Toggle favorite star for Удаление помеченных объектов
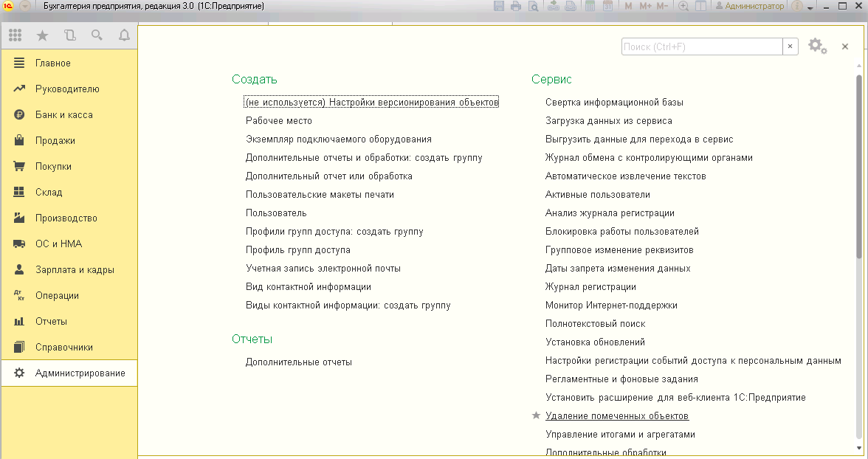The height and width of the screenshot is (459, 868). pyautogui.click(x=535, y=415)
